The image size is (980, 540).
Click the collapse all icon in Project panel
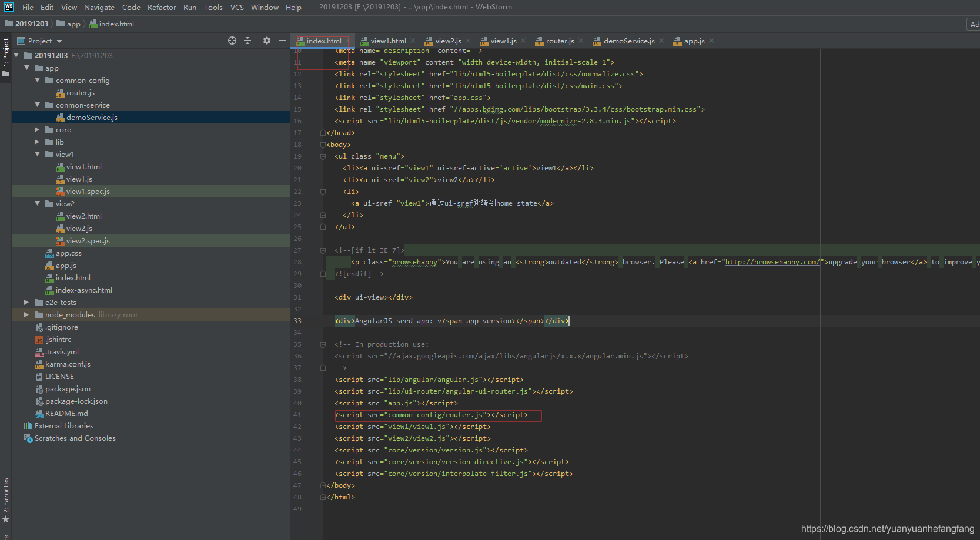247,41
